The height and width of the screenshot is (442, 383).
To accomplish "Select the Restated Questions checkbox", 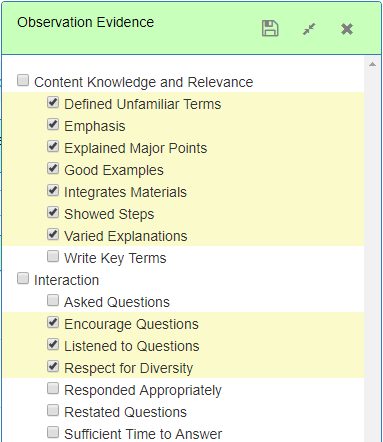I will pyautogui.click(x=53, y=410).
